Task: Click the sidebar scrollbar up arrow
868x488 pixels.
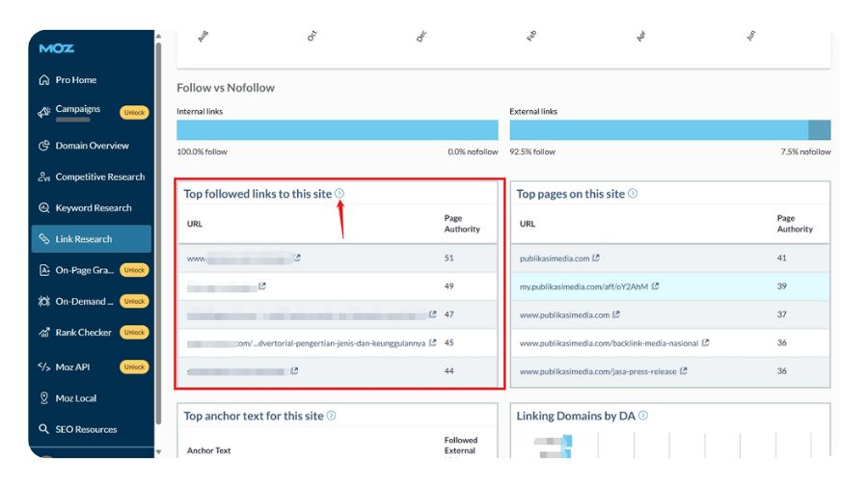Action: [158, 36]
